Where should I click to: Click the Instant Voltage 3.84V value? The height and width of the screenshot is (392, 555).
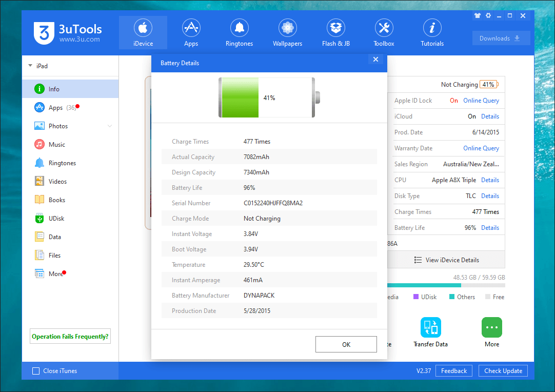(251, 234)
